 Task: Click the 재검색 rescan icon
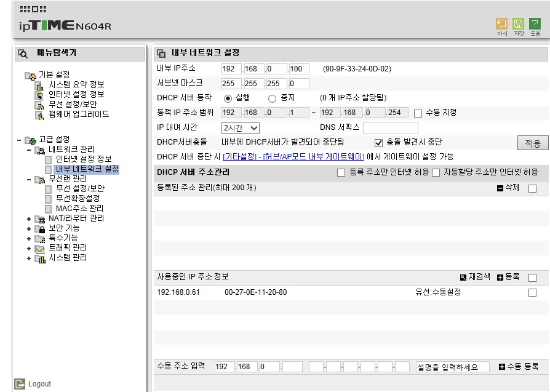tap(463, 278)
